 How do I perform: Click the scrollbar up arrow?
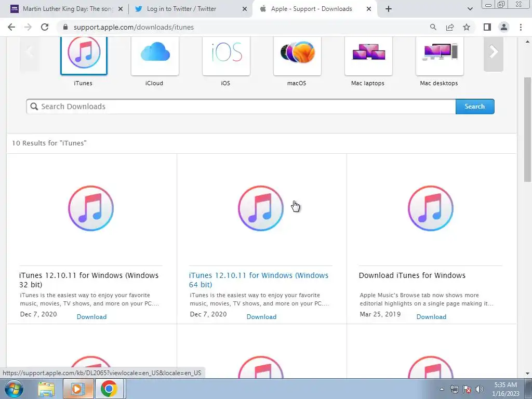527,42
